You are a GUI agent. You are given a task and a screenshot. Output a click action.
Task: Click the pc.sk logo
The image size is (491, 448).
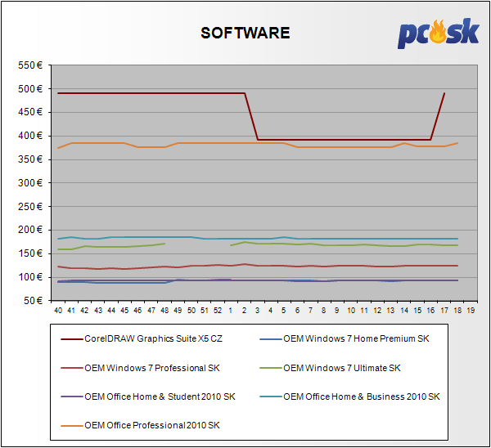pyautogui.click(x=439, y=33)
